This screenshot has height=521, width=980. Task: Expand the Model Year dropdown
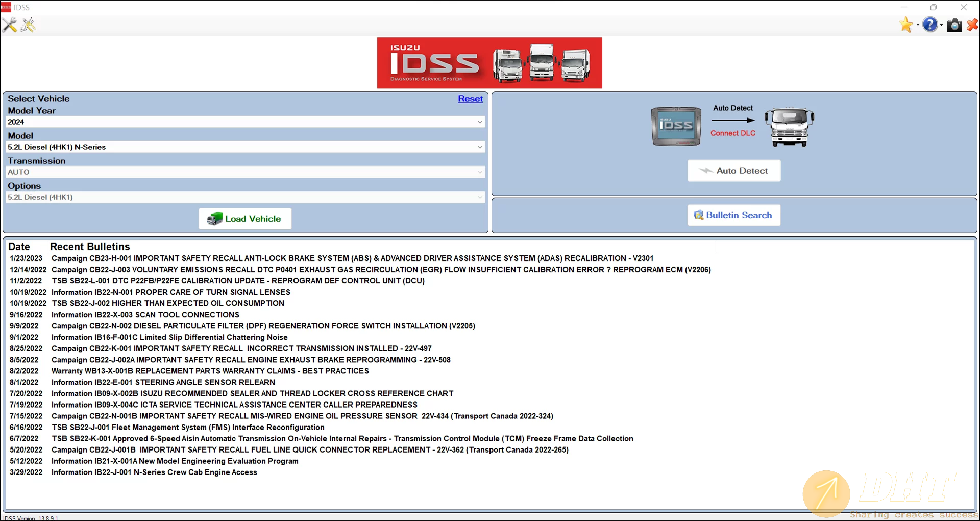click(245, 122)
